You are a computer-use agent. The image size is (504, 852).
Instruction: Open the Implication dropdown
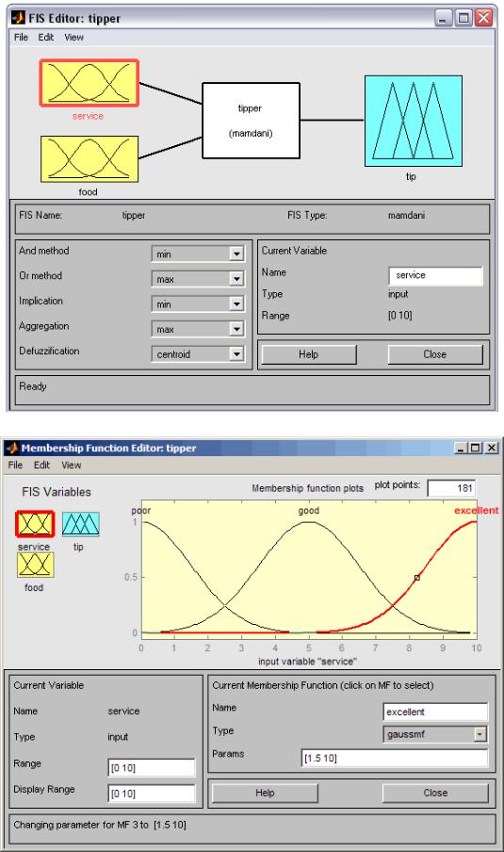[198, 303]
